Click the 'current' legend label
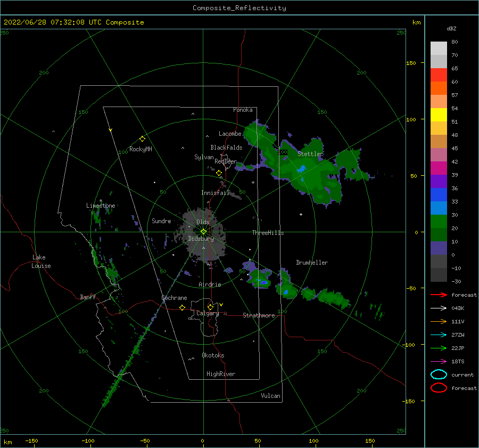Viewport: 479px width, 448px height. [x=463, y=375]
